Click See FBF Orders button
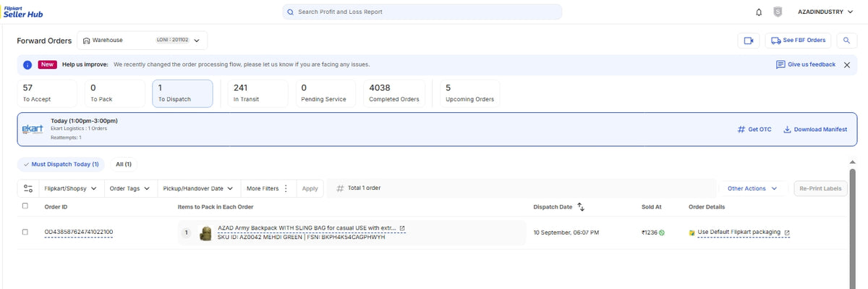 [x=798, y=41]
